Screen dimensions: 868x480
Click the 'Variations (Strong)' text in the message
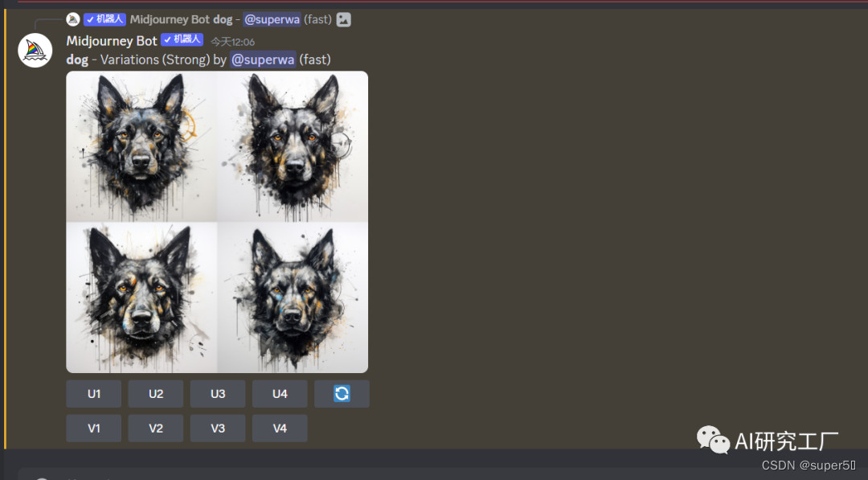(155, 59)
